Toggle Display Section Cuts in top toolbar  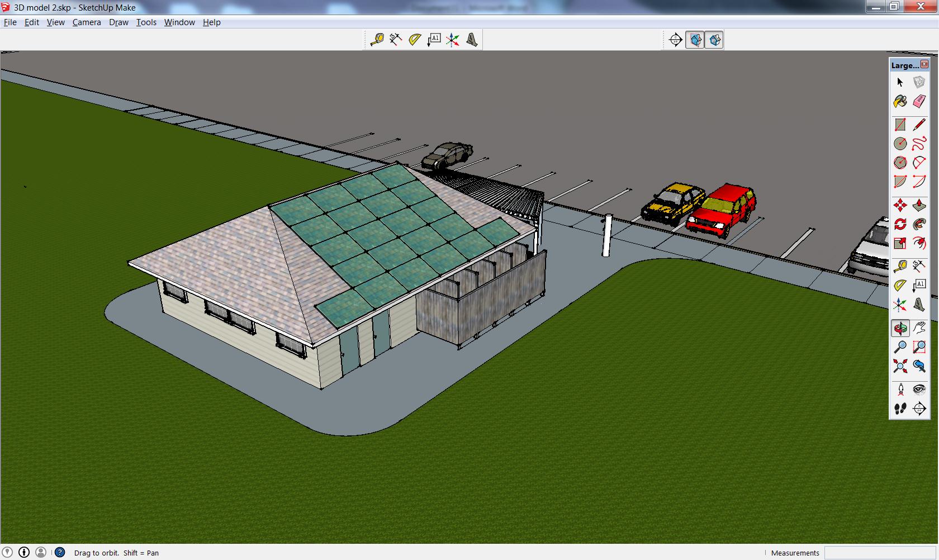(714, 40)
